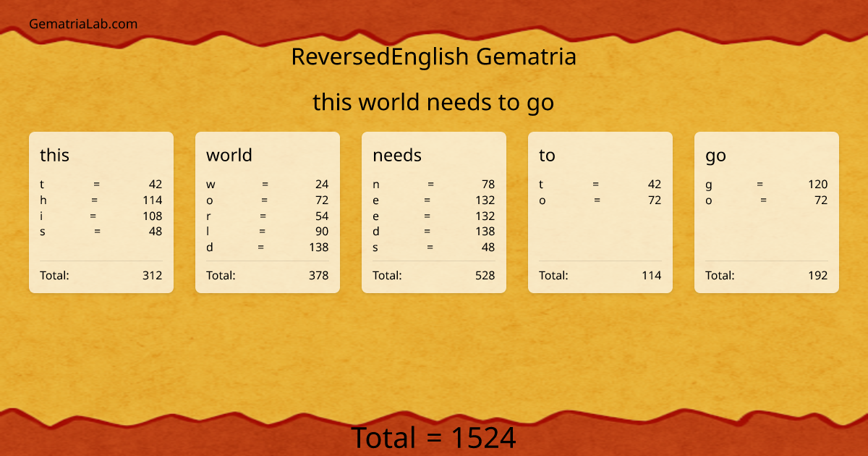This screenshot has height=456, width=868.
Task: Select value 138 in the 'needs' card
Action: [x=485, y=231]
